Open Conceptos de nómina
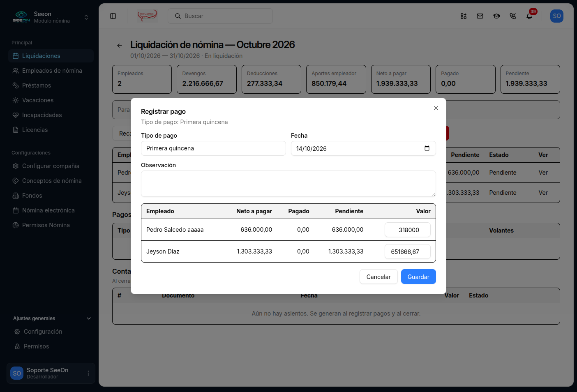This screenshot has width=577, height=392. [x=51, y=181]
